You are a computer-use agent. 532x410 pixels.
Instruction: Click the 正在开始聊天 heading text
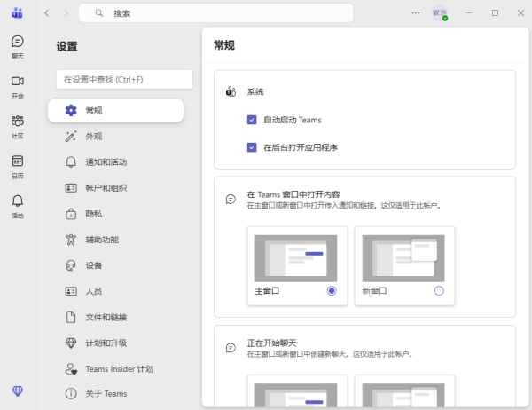point(272,343)
